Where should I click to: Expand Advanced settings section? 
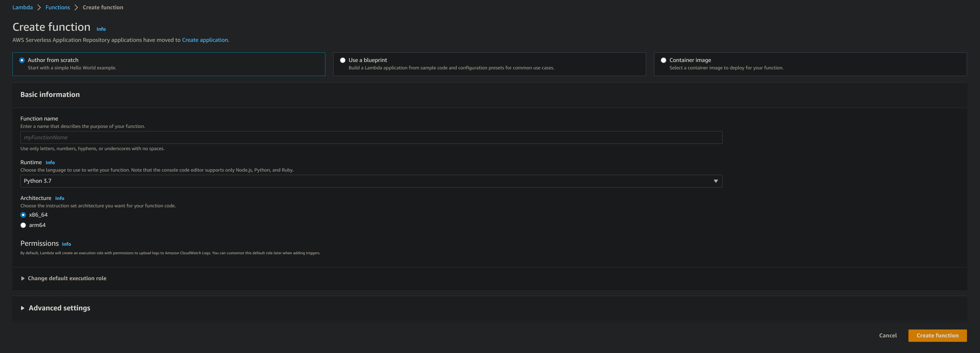(x=59, y=308)
